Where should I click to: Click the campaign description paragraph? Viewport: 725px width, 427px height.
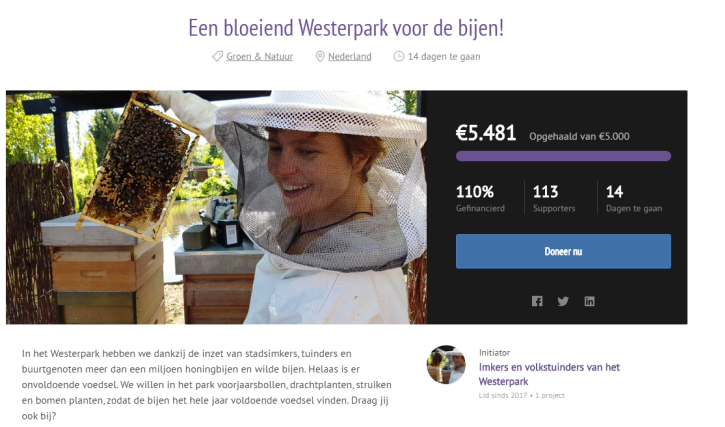[x=206, y=384]
